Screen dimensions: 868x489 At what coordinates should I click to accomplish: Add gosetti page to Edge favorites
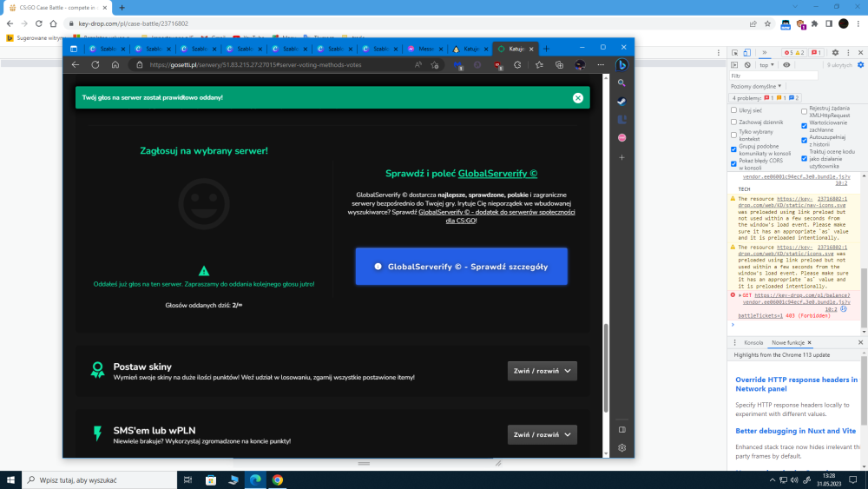click(x=435, y=65)
